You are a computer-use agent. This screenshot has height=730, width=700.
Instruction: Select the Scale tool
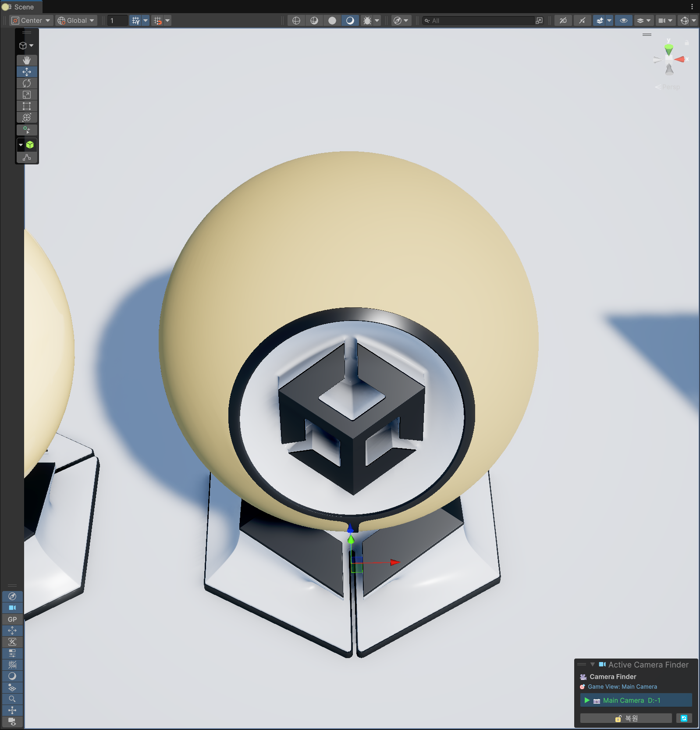pyautogui.click(x=27, y=94)
